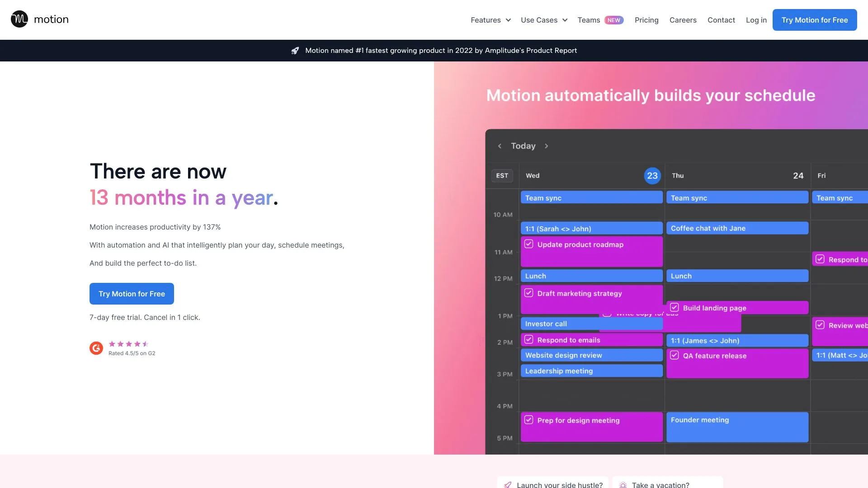868x488 pixels.
Task: Check off Update product roadmap task
Action: click(528, 244)
